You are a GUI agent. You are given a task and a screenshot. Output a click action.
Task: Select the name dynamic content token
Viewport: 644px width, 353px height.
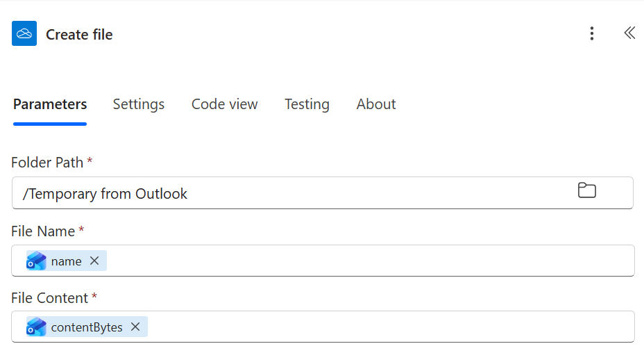pos(66,261)
